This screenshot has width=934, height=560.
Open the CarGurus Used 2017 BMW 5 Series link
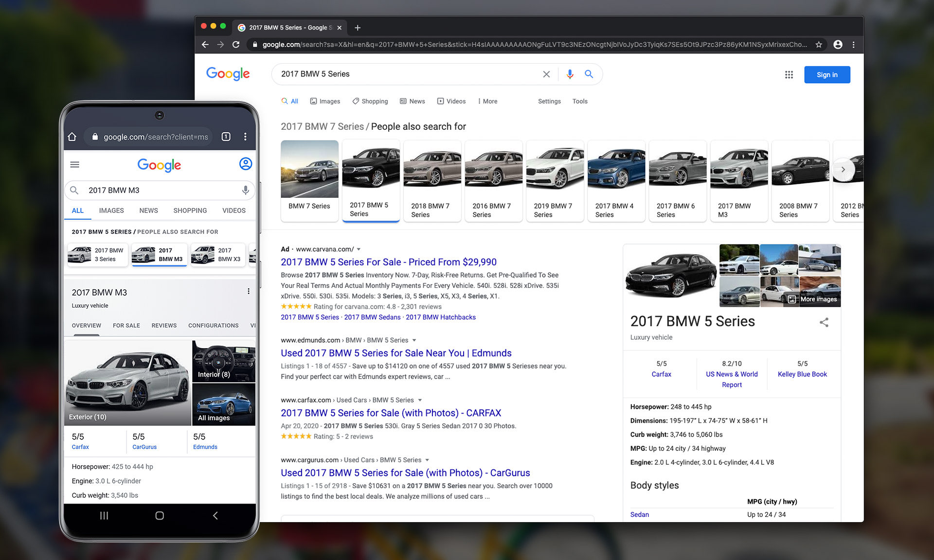click(405, 472)
